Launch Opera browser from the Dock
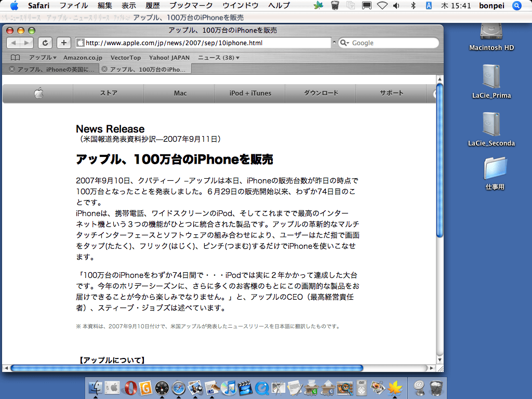 [130, 388]
